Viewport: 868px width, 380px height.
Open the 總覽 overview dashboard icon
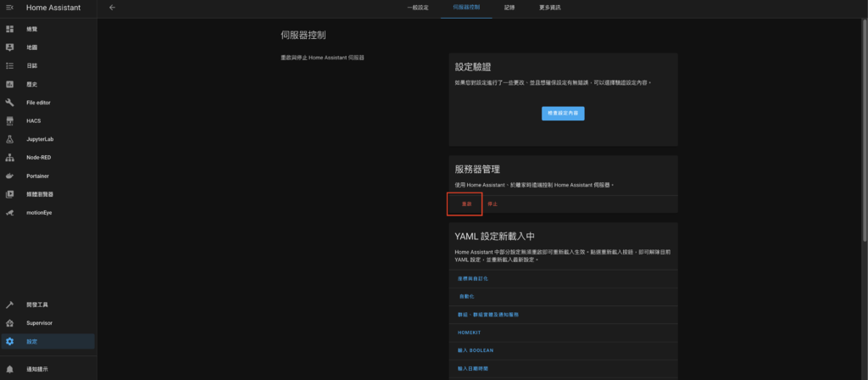(x=9, y=29)
